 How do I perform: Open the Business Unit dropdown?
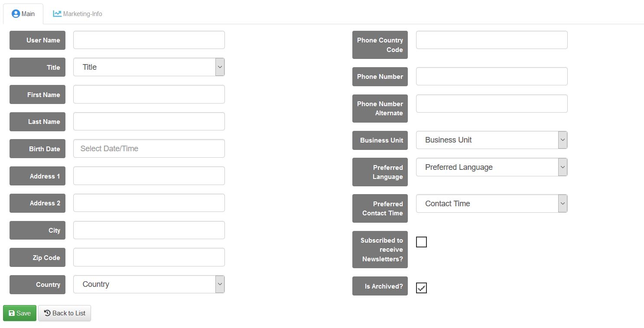(x=491, y=140)
